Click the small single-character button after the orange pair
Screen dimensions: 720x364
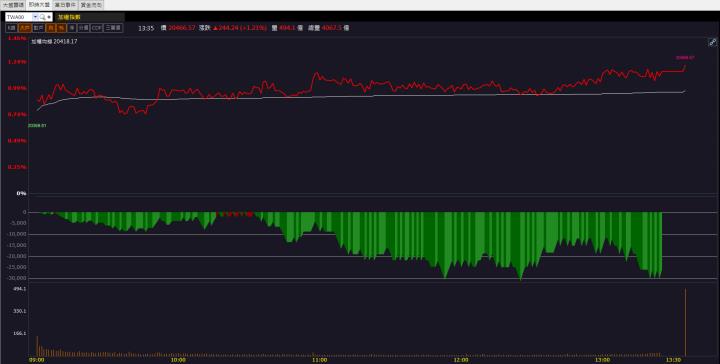(x=72, y=28)
